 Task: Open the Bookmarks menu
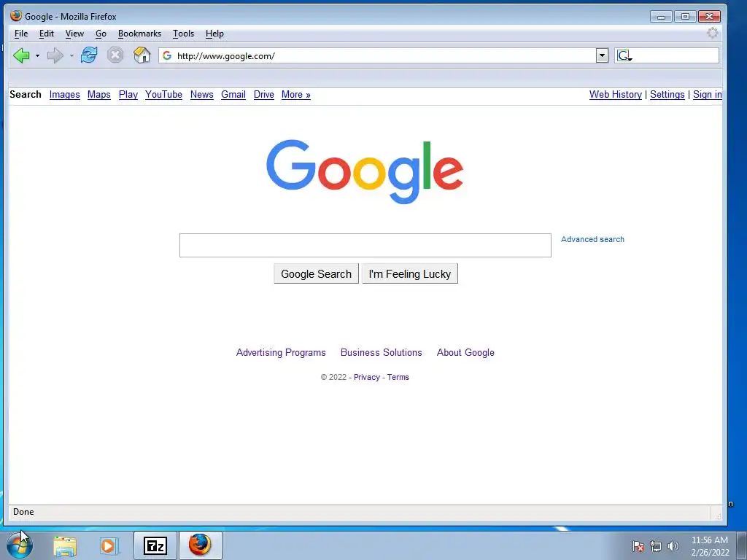pyautogui.click(x=139, y=34)
